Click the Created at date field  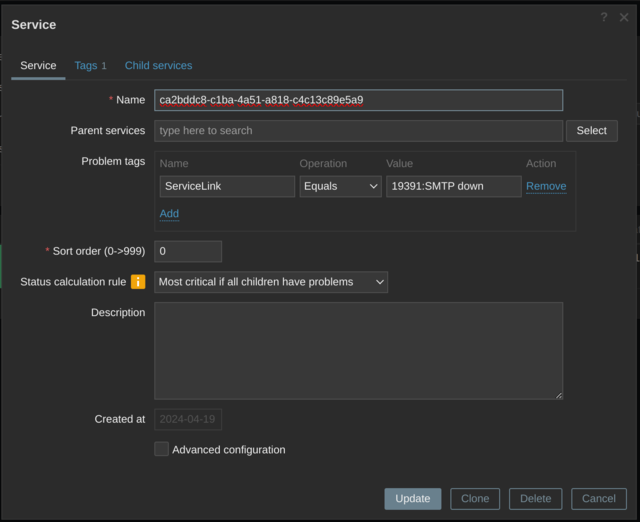188,419
